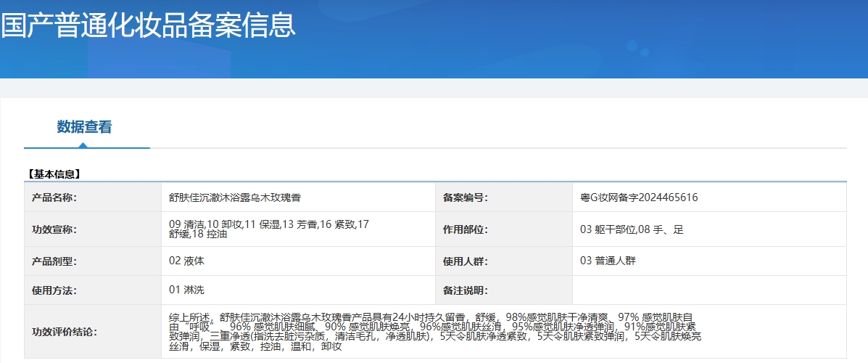The width and height of the screenshot is (868, 363).
Task: Select the 【基本信息】 section heading
Action: coord(54,174)
